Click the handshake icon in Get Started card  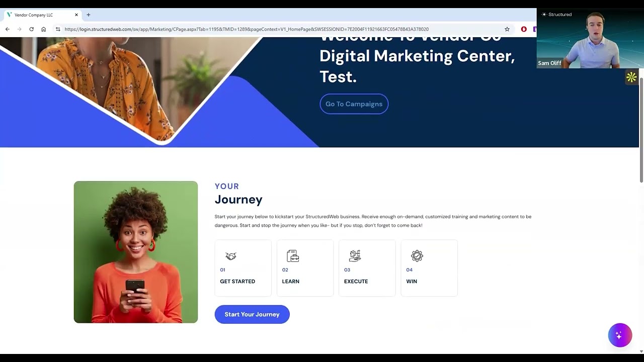(231, 256)
